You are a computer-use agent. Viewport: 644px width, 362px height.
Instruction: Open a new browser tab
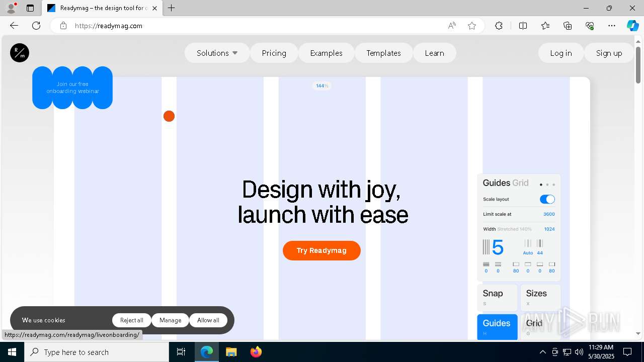[x=172, y=8]
